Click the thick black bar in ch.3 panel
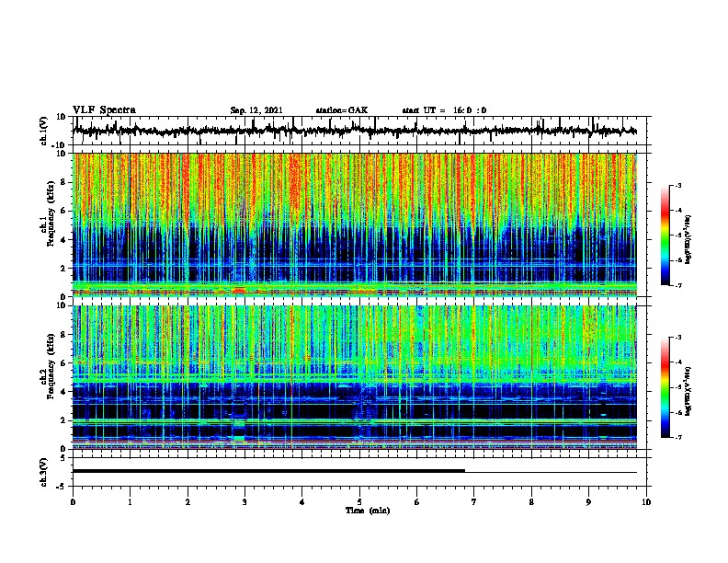728x563 pixels. 268,471
